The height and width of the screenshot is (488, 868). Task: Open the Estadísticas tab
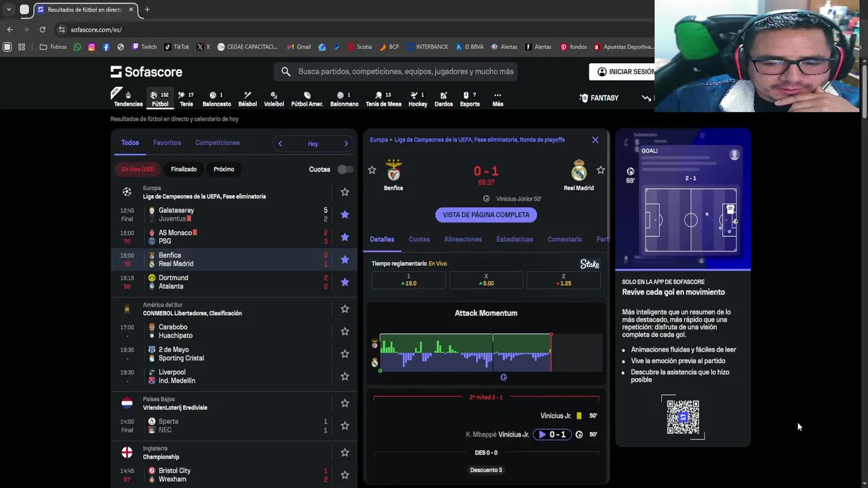tap(515, 239)
